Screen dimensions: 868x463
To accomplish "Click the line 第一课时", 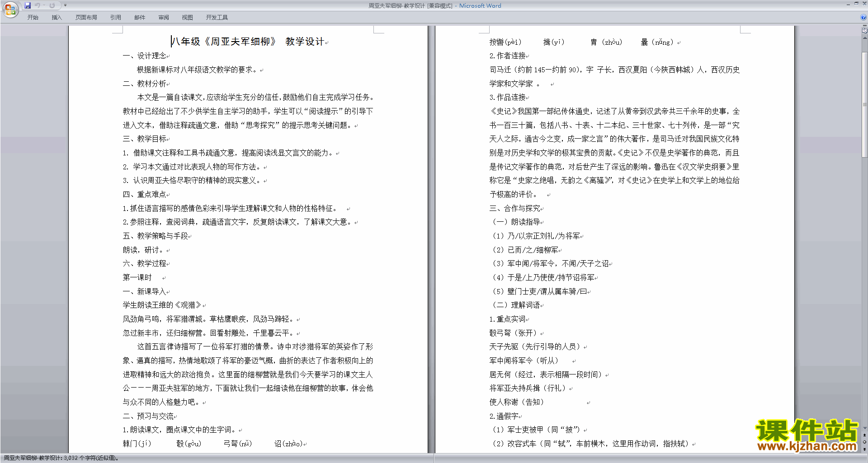I will [x=137, y=277].
